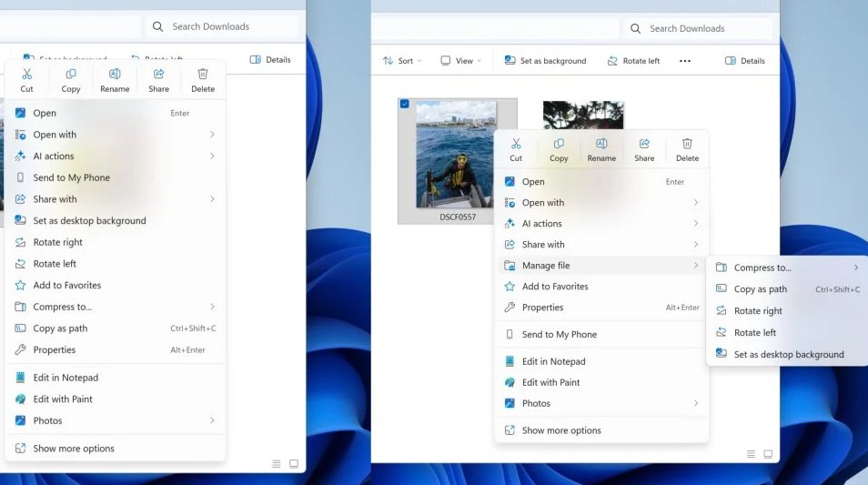Screen dimensions: 868x485
Task: Select Rotate left in left context menu
Action: pos(116,264)
